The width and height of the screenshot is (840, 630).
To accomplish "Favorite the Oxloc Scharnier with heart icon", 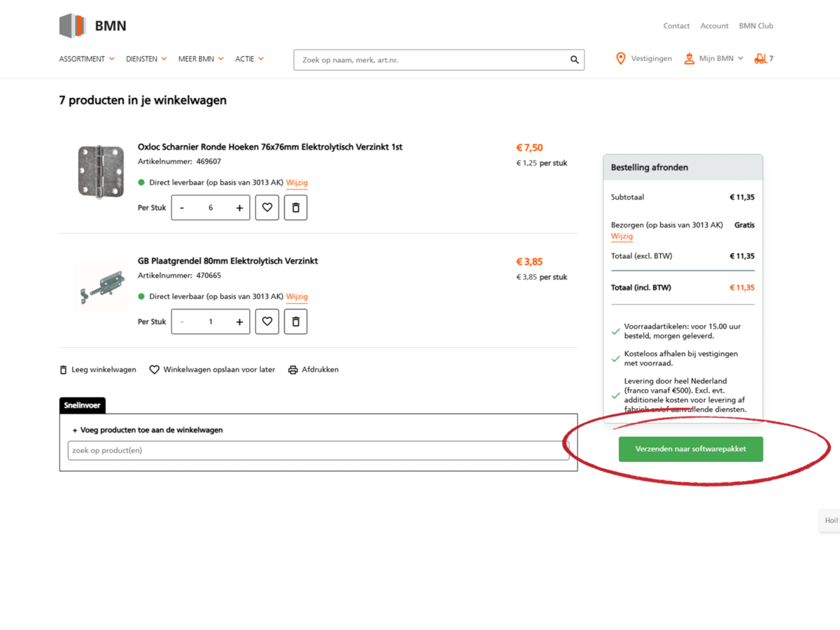I will click(267, 208).
